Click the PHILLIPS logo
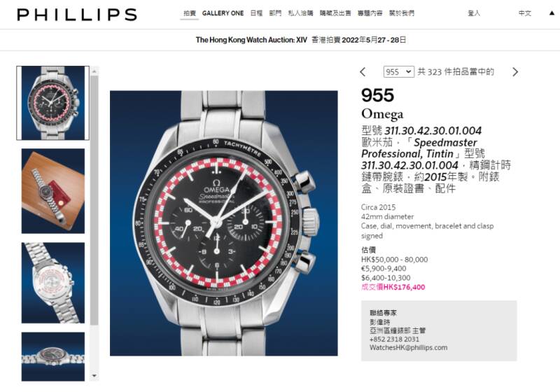 77,15
